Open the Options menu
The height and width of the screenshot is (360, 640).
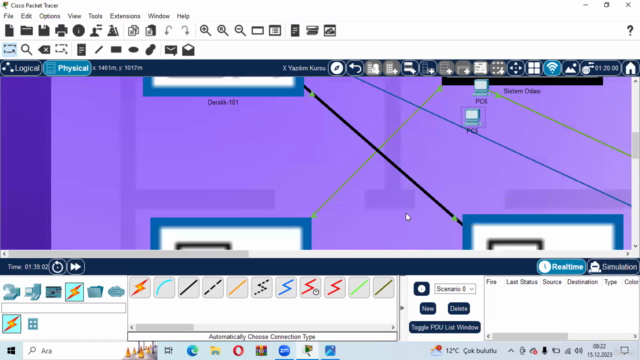[49, 16]
